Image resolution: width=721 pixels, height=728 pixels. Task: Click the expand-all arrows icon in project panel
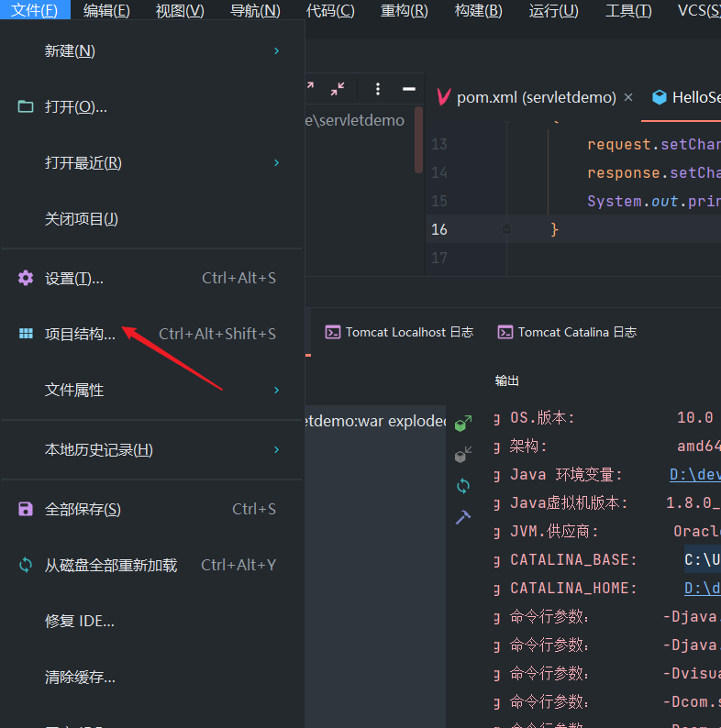click(310, 86)
